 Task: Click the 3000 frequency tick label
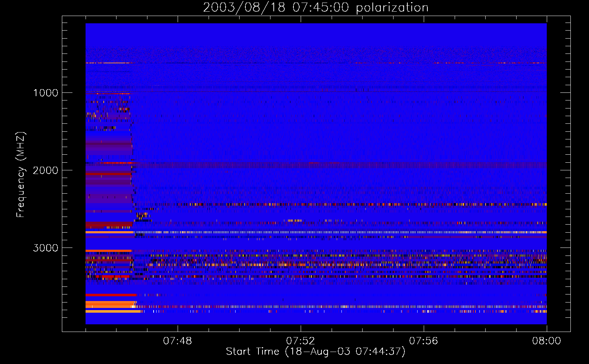point(46,248)
